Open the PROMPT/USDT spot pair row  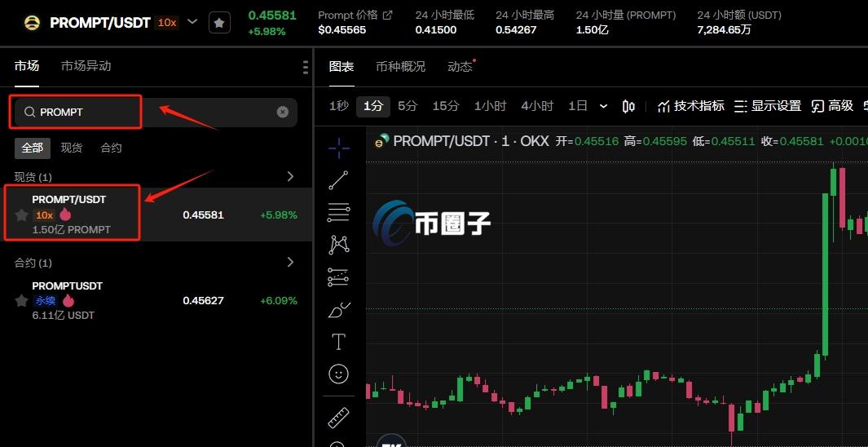[x=156, y=215]
